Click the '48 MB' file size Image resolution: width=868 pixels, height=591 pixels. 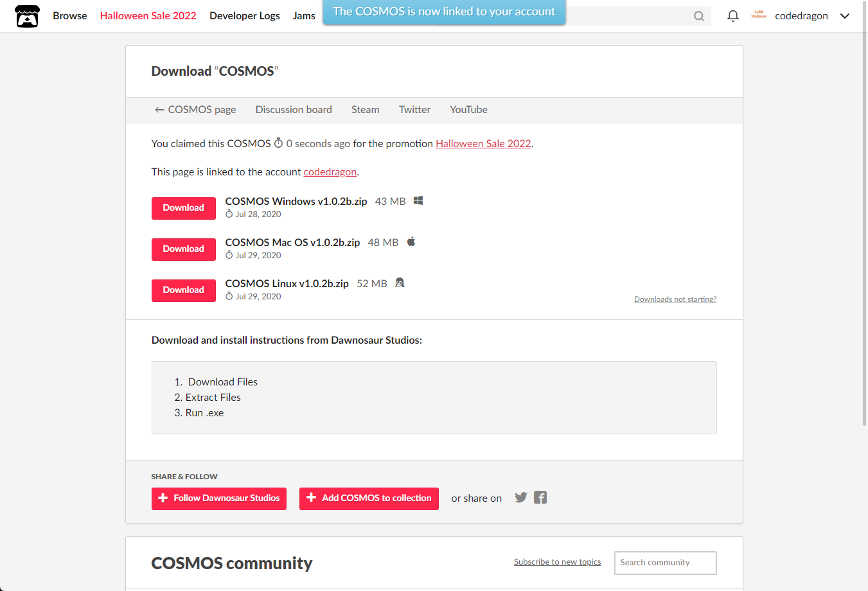383,242
